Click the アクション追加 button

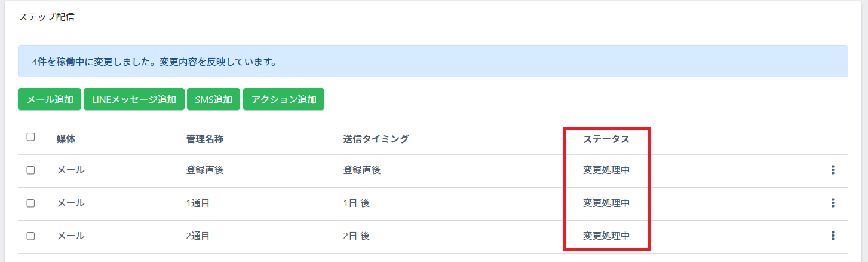click(x=284, y=99)
